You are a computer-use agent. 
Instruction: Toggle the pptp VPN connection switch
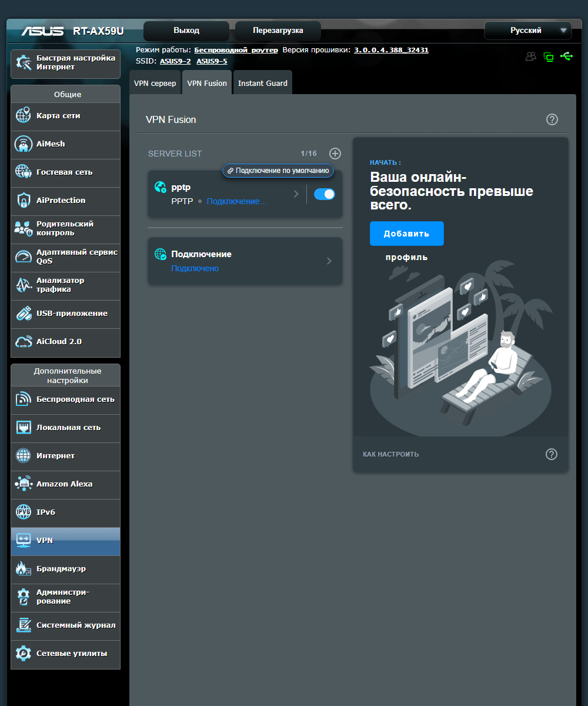click(325, 194)
